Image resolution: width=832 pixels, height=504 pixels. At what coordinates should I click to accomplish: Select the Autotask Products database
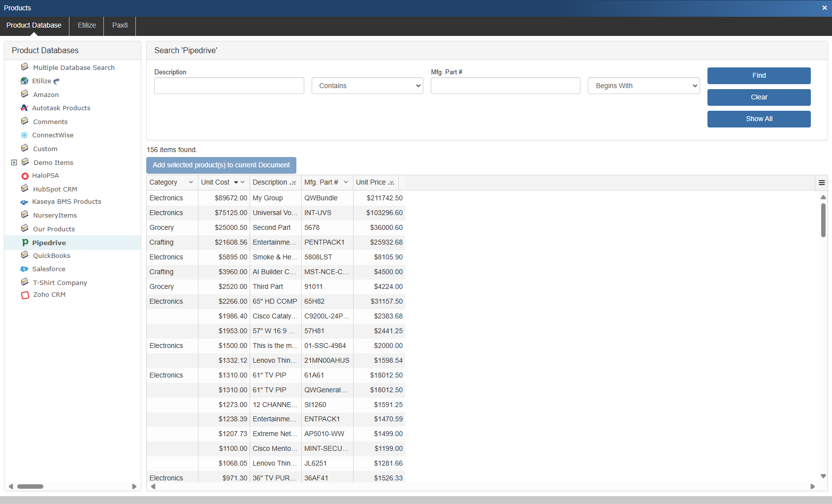(61, 108)
